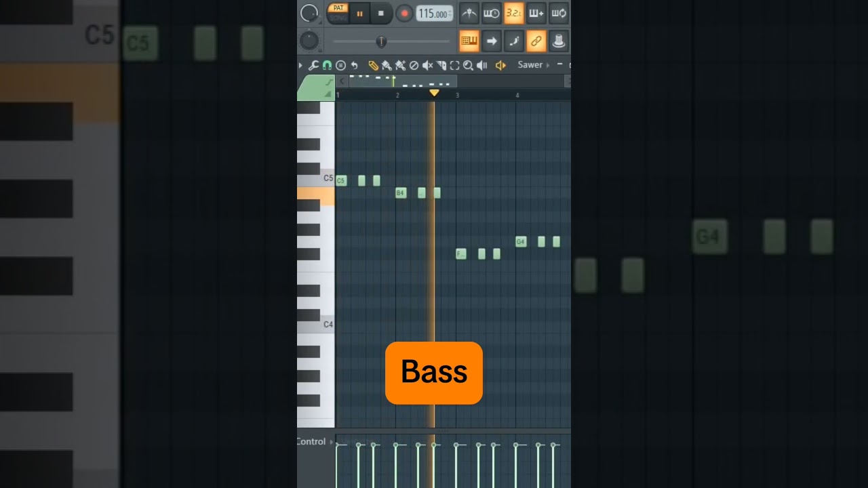Toggle the 3.2.1 countdown before recording
Image resolution: width=868 pixels, height=488 pixels.
coord(513,13)
